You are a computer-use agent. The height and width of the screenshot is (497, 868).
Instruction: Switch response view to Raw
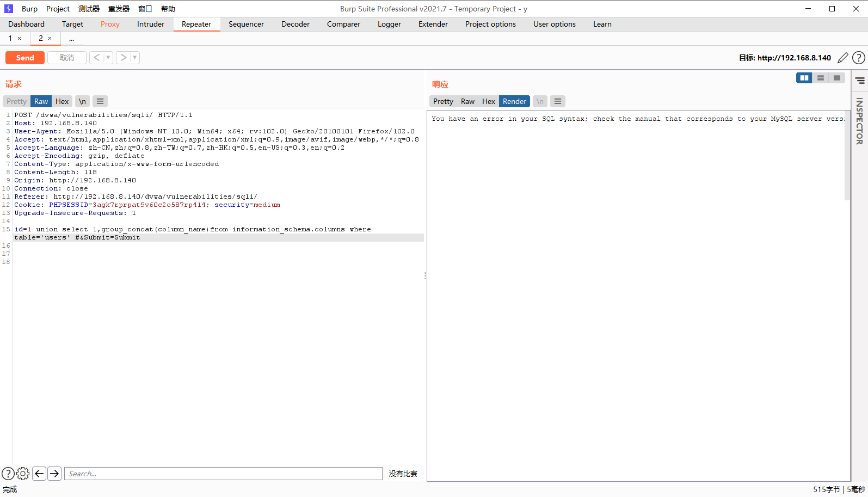point(467,101)
